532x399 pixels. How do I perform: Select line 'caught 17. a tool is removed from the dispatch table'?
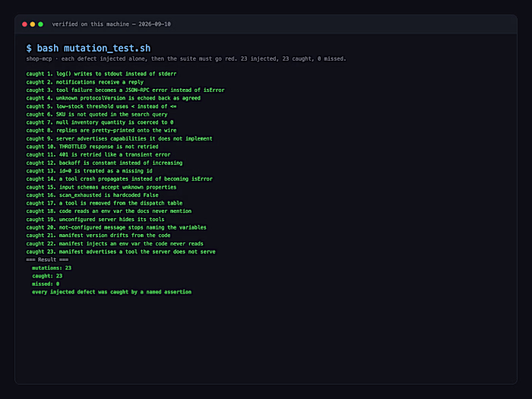tap(104, 203)
